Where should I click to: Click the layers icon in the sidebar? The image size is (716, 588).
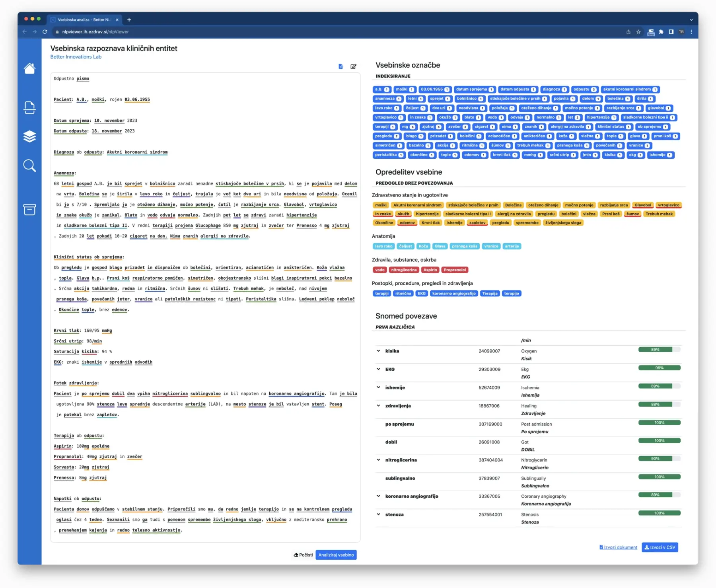[29, 137]
